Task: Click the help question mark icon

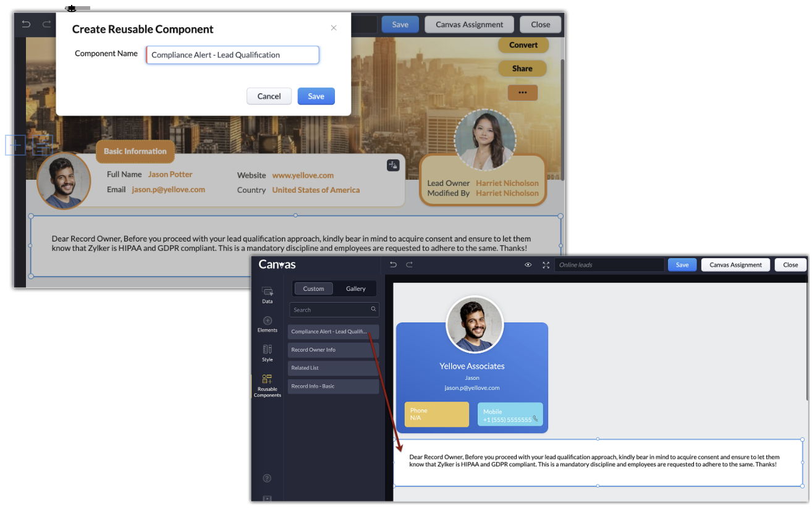Action: [x=267, y=478]
